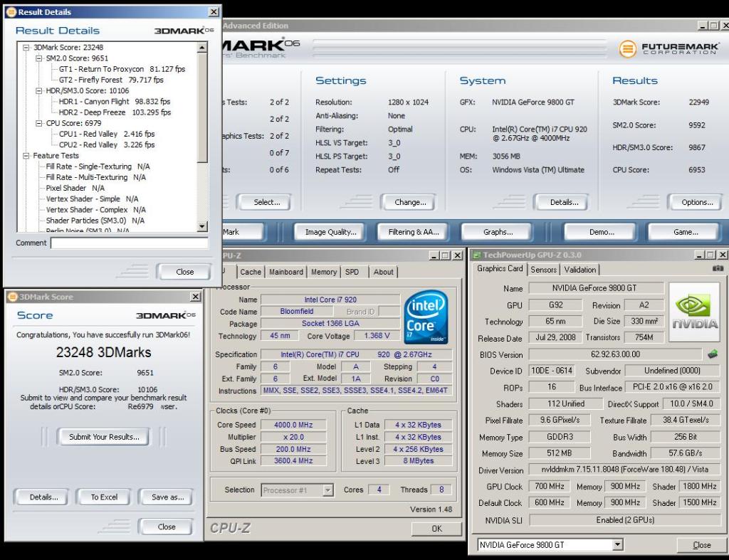Switch to the Sensors tab in GPU-Z
729x560 pixels.
point(543,270)
